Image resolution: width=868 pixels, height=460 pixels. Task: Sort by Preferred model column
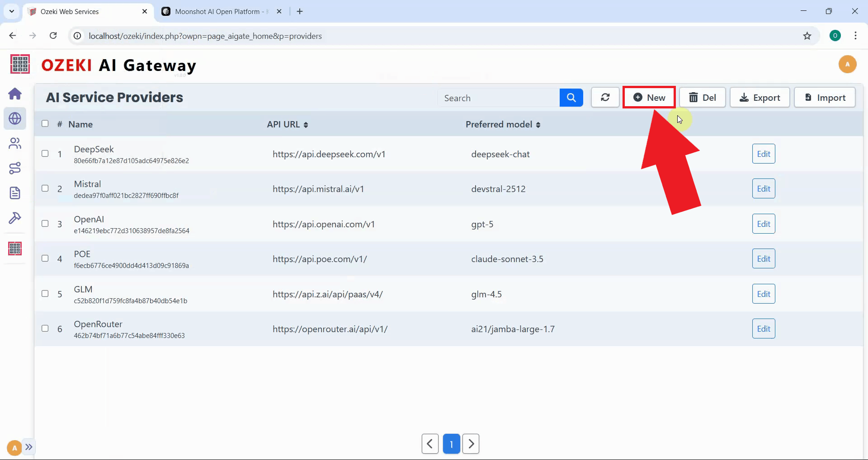click(x=503, y=125)
